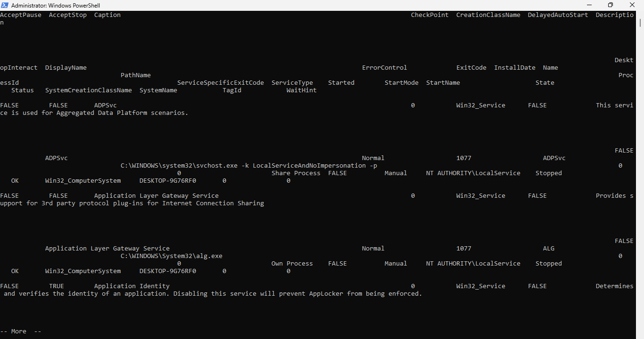Screen dimensions: 644x339
Task: Click the 'ServiceSpecificExitCode' column header
Action: coord(220,83)
